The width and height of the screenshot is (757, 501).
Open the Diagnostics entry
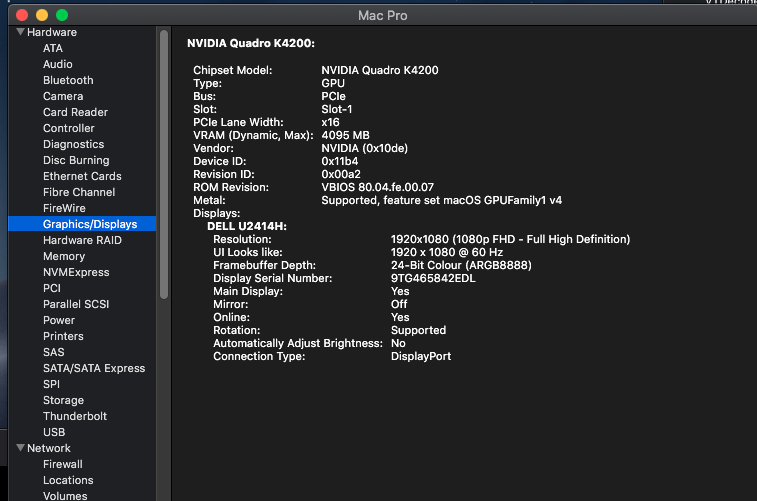click(73, 144)
